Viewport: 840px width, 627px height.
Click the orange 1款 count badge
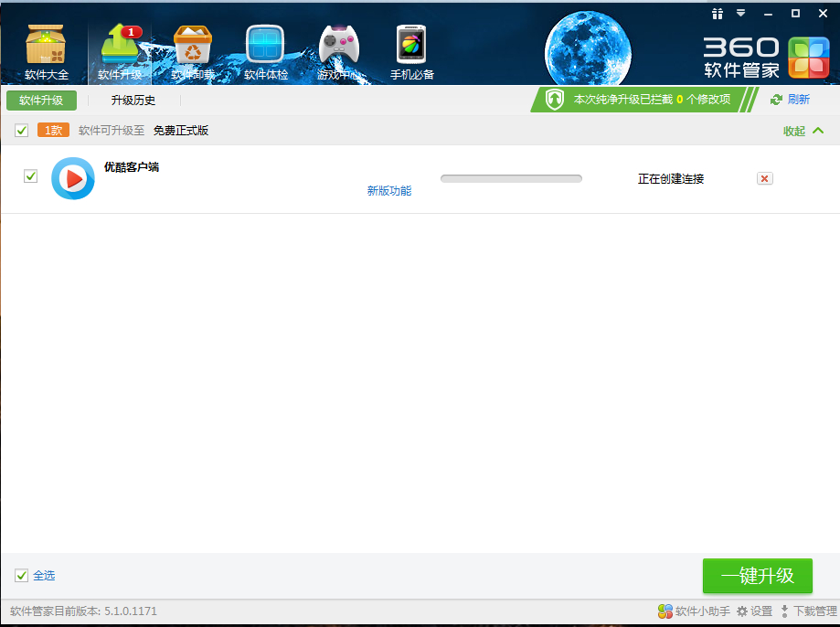53,130
